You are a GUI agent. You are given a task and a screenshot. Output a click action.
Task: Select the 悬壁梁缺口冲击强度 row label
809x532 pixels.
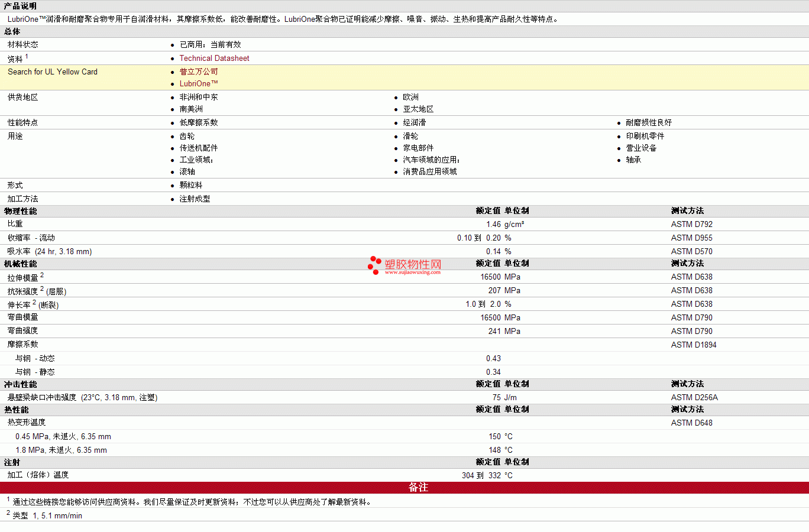click(83, 397)
